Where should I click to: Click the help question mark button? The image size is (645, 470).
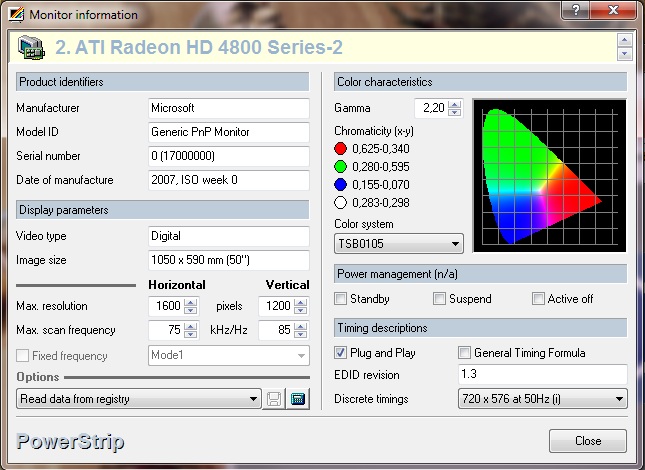(575, 10)
